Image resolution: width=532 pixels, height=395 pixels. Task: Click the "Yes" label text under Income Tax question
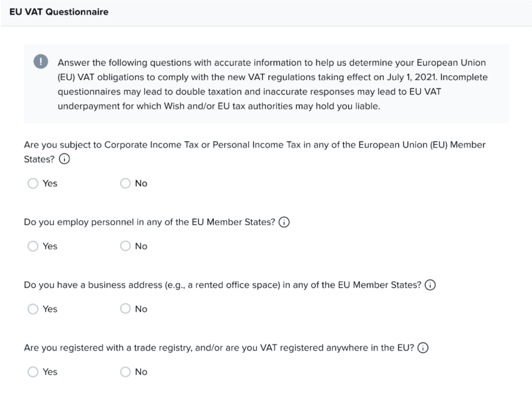[50, 183]
